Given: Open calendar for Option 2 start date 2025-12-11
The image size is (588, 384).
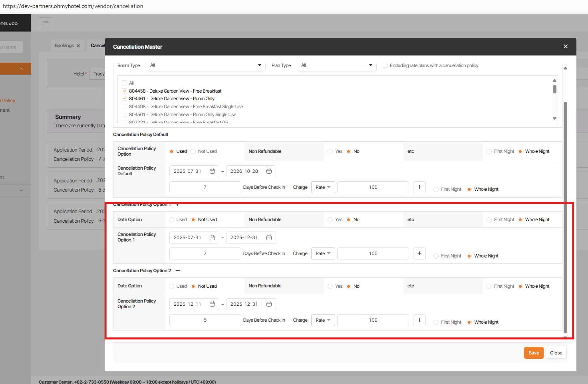Looking at the screenshot, I should [x=212, y=304].
